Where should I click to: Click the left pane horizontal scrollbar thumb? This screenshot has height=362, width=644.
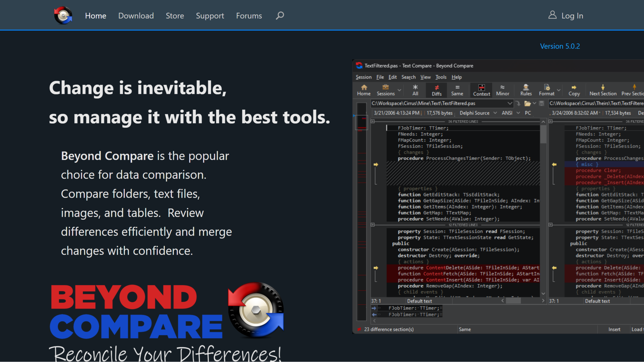click(x=513, y=301)
